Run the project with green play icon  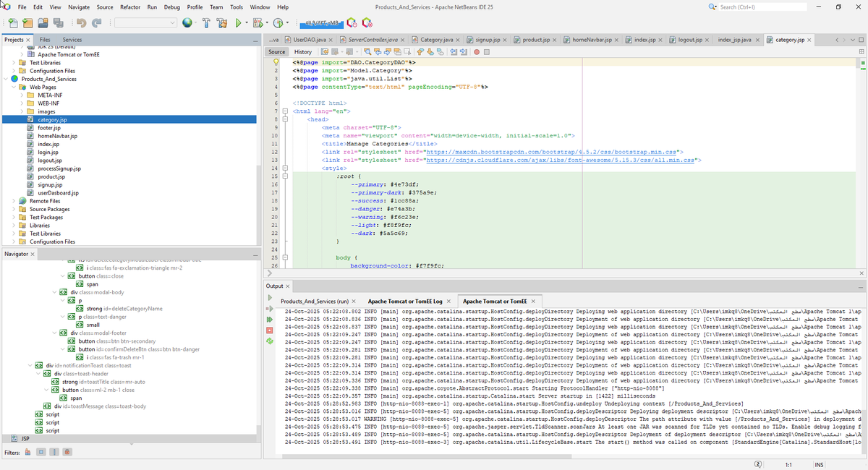pyautogui.click(x=238, y=23)
